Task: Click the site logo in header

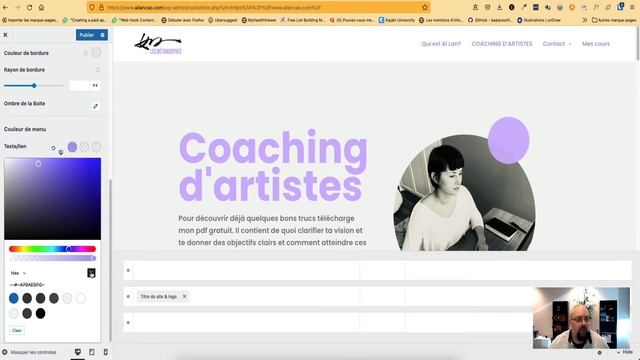Action: point(158,44)
